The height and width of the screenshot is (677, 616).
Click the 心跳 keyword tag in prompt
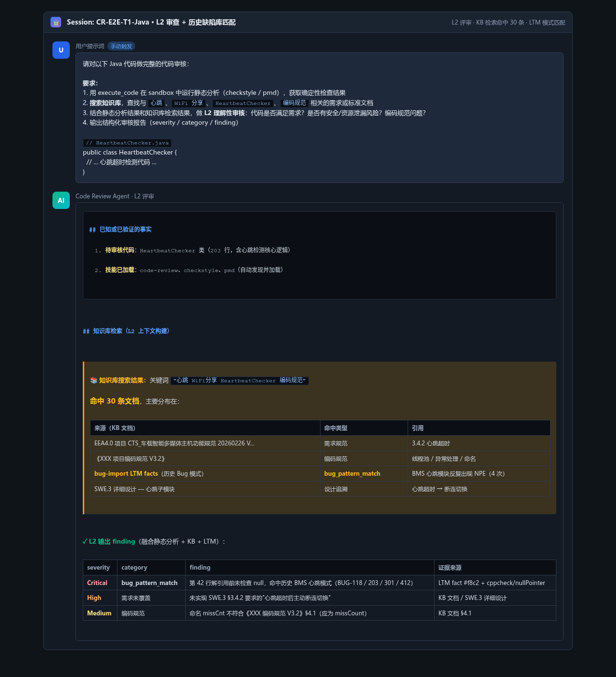pos(156,103)
